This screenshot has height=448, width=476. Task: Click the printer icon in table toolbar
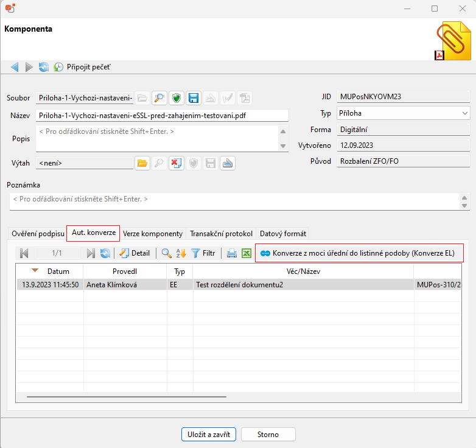pyautogui.click(x=232, y=253)
